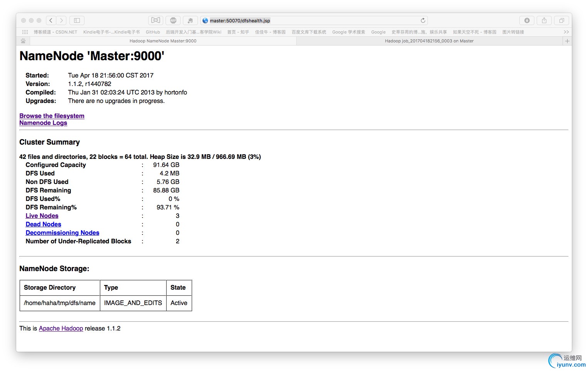Reload the page with the refresh icon
The width and height of the screenshot is (588, 371).
[x=423, y=20]
